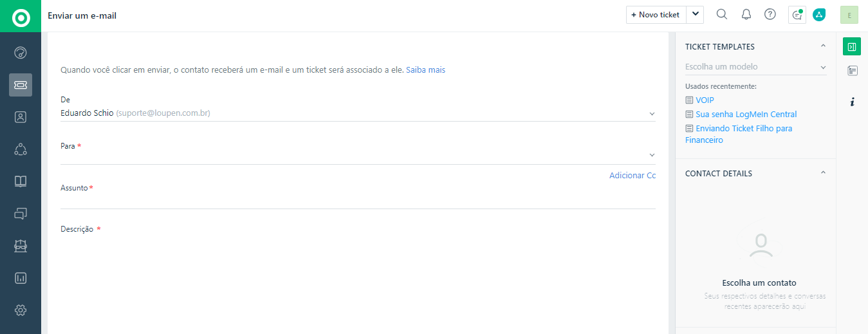Image resolution: width=868 pixels, height=334 pixels.
Task: Open the Forums chat icon in sidebar
Action: tap(21, 213)
